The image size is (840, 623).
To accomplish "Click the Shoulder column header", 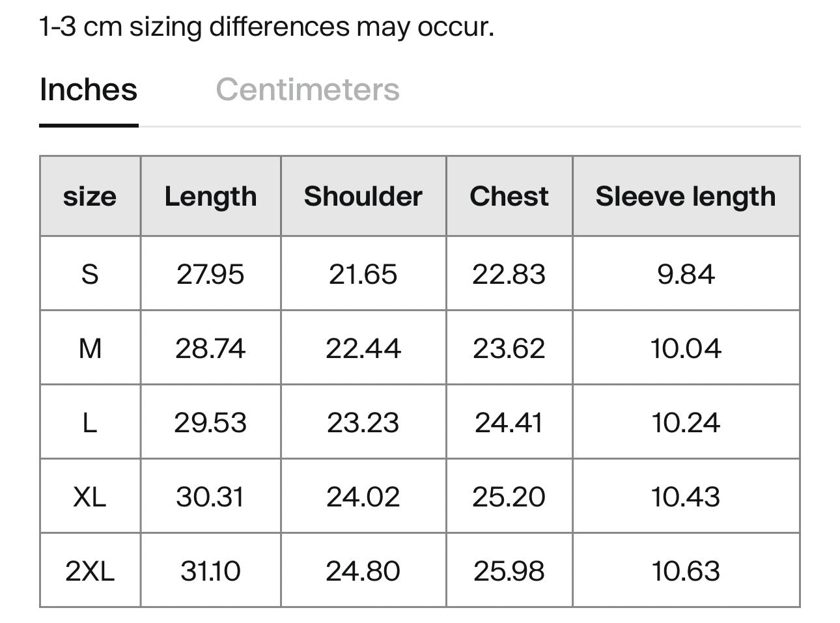I will click(363, 196).
